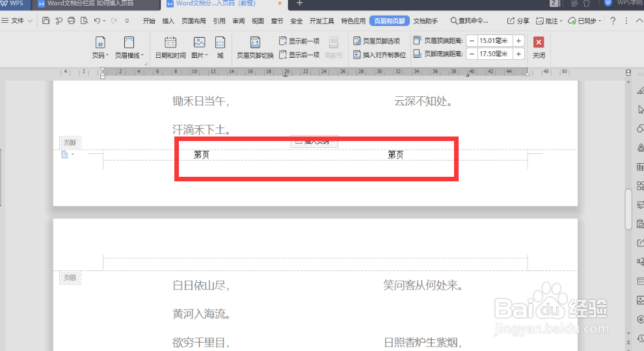Click the 分享 share button

pyautogui.click(x=518, y=21)
